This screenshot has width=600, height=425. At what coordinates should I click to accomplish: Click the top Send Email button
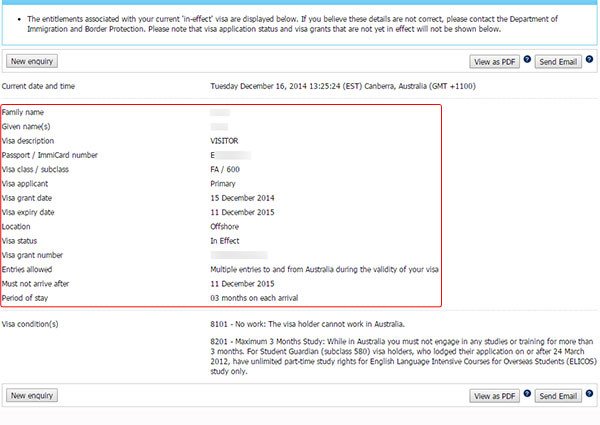[x=559, y=61]
